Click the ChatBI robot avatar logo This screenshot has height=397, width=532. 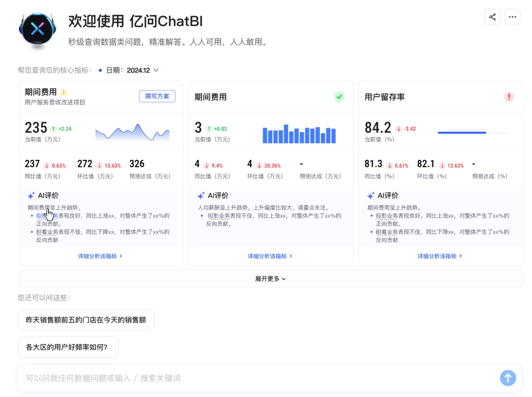[37, 30]
